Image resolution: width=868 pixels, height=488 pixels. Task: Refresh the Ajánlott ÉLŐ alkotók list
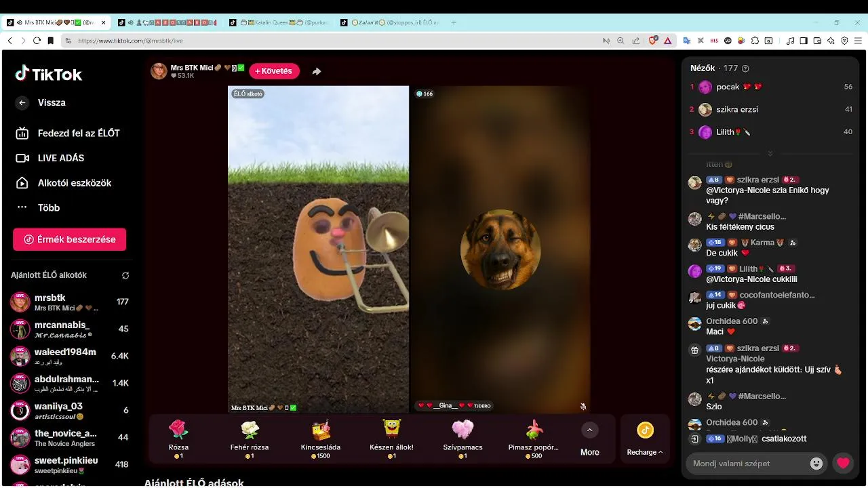125,276
